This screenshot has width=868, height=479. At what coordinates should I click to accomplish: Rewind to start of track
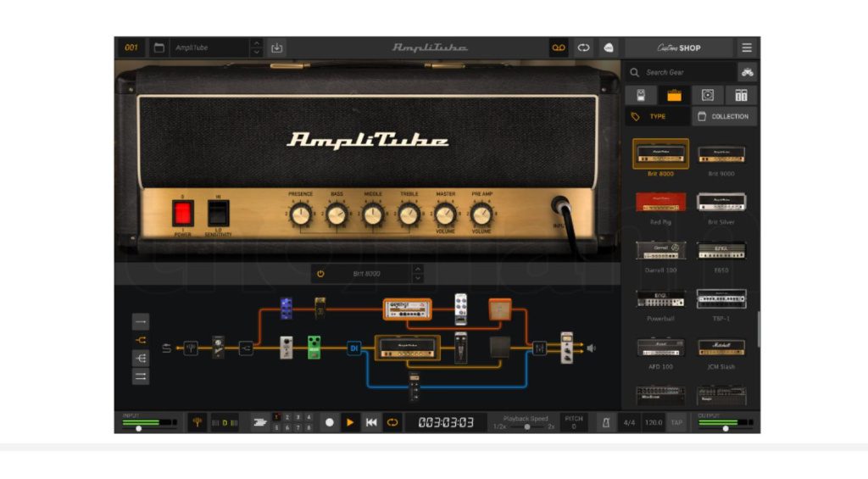[371, 422]
